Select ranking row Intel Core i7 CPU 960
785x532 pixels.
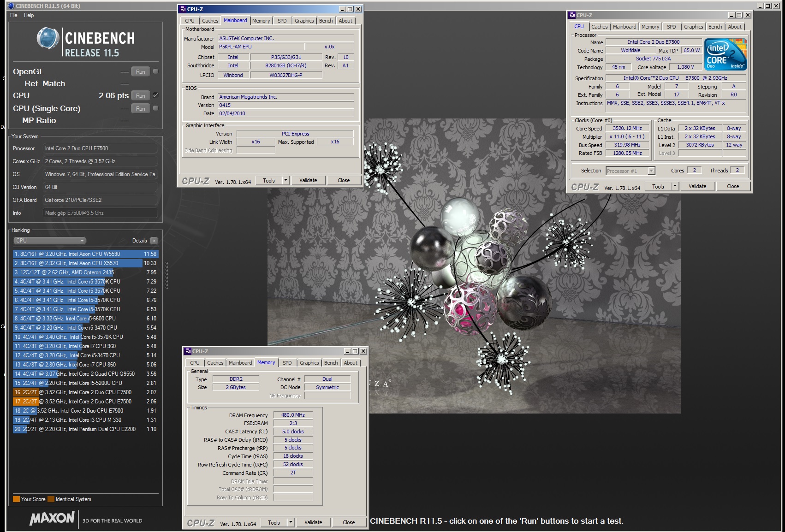(85, 346)
